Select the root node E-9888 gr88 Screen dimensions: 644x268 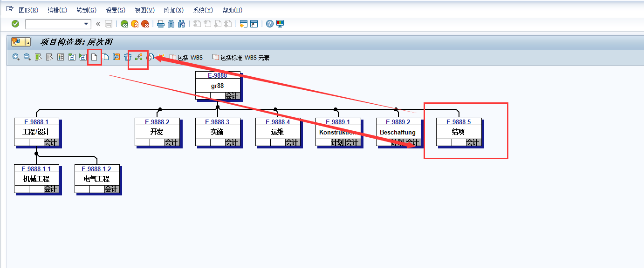[218, 85]
